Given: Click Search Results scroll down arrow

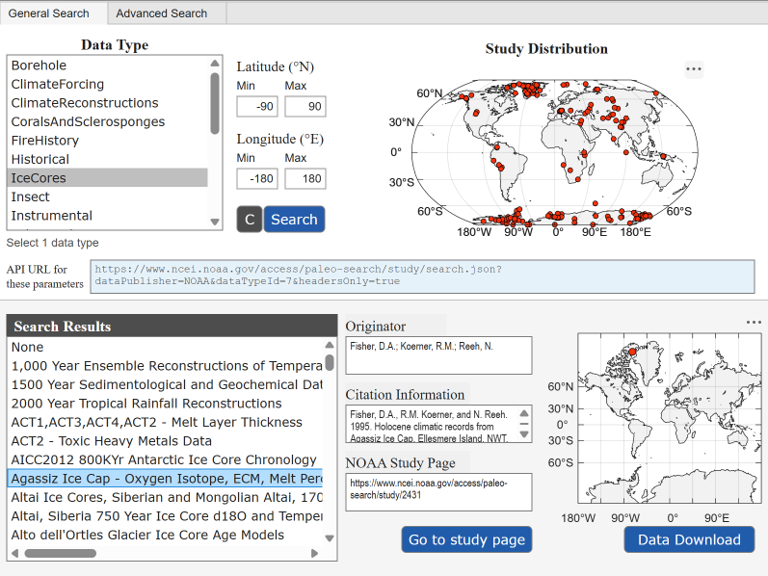Looking at the screenshot, I should point(330,538).
